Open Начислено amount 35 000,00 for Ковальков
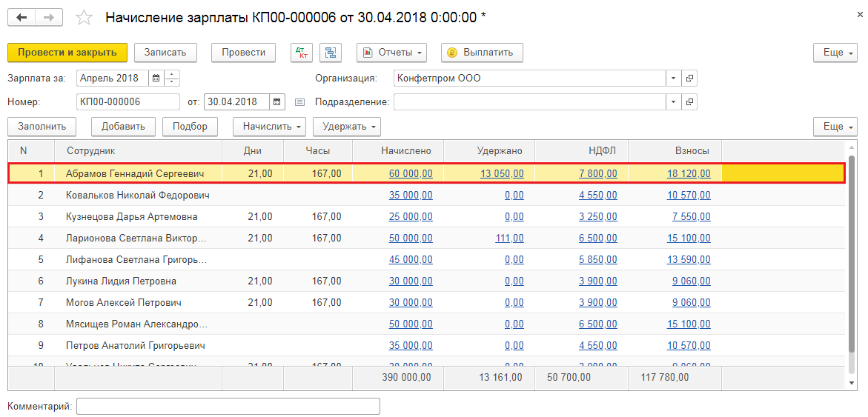The height and width of the screenshot is (417, 868). [x=410, y=196]
